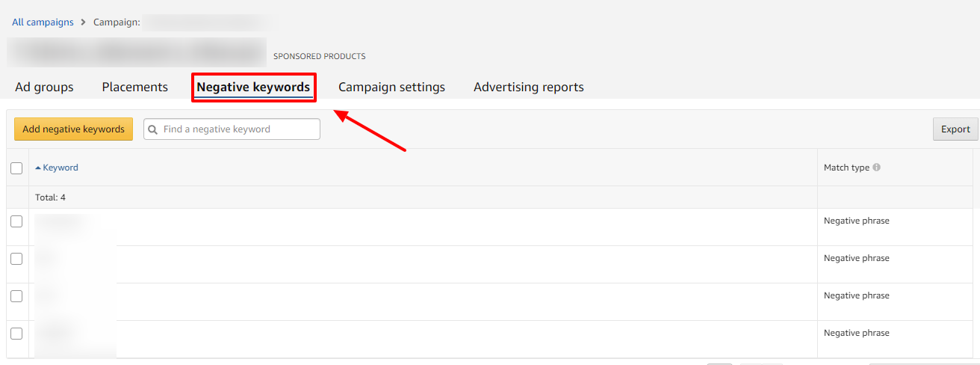This screenshot has width=980, height=365.
Task: Click the Total: 4 summary row text
Action: pyautogui.click(x=51, y=197)
